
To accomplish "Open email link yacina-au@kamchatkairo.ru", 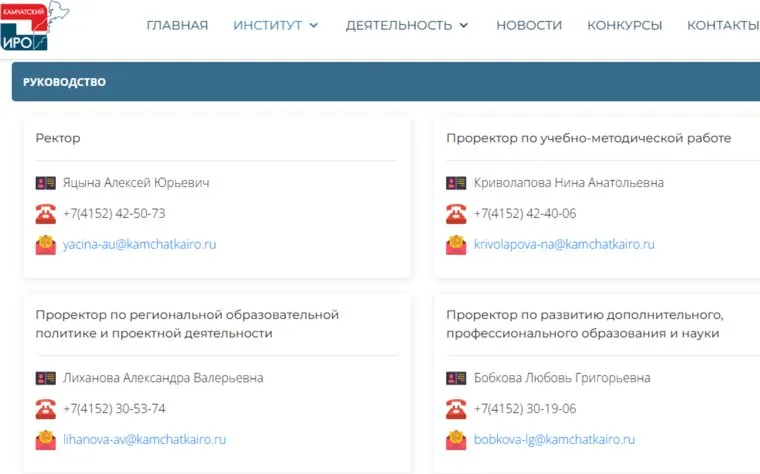I will tap(139, 244).
